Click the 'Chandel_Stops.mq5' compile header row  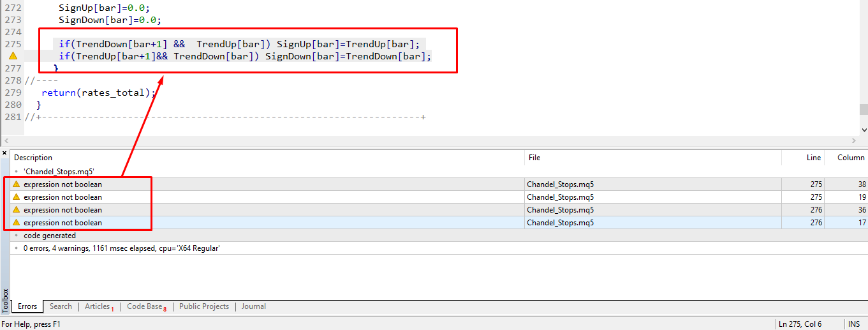point(439,172)
